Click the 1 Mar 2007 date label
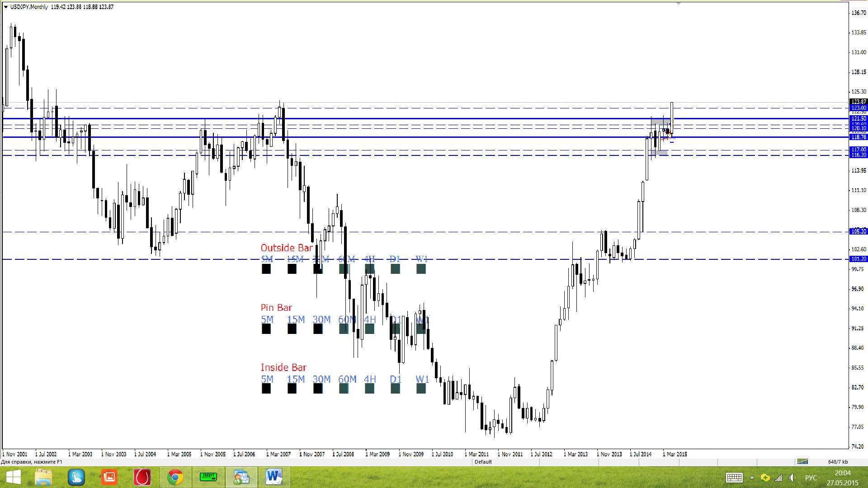Viewport: 868px width, 488px height. [x=278, y=454]
